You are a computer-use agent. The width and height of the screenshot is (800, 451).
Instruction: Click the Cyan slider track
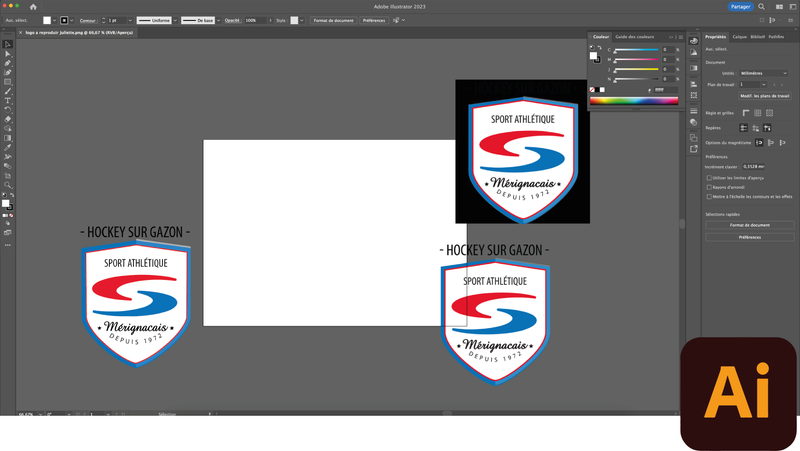coord(636,49)
